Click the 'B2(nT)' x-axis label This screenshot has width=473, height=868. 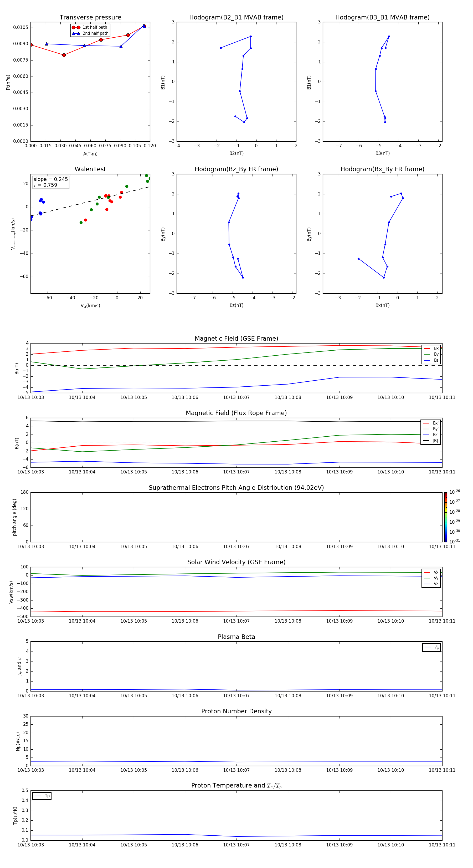[x=236, y=153]
